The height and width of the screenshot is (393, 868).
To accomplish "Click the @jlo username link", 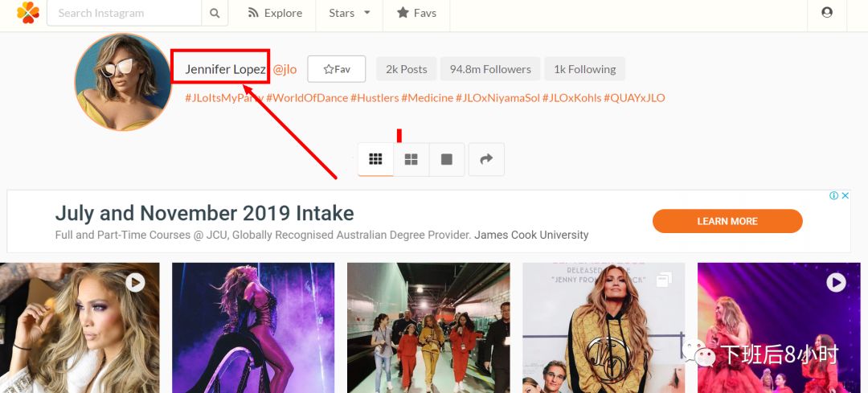I will [x=285, y=69].
